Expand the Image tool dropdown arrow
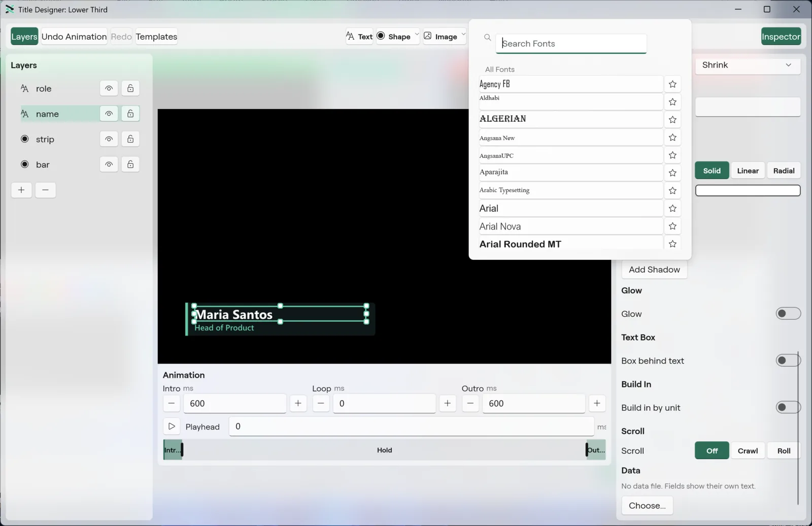The height and width of the screenshot is (526, 812). click(463, 35)
